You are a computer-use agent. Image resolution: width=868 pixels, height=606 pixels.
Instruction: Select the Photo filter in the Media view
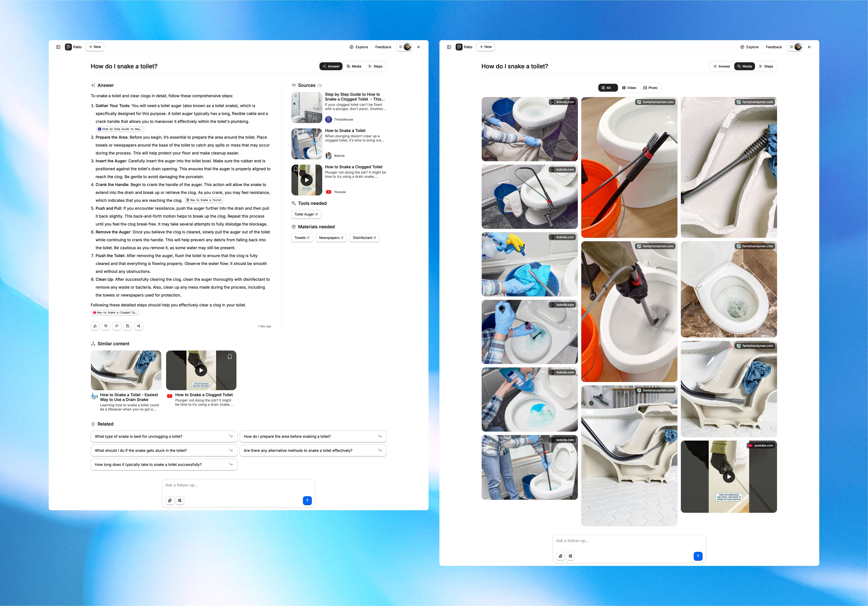650,88
